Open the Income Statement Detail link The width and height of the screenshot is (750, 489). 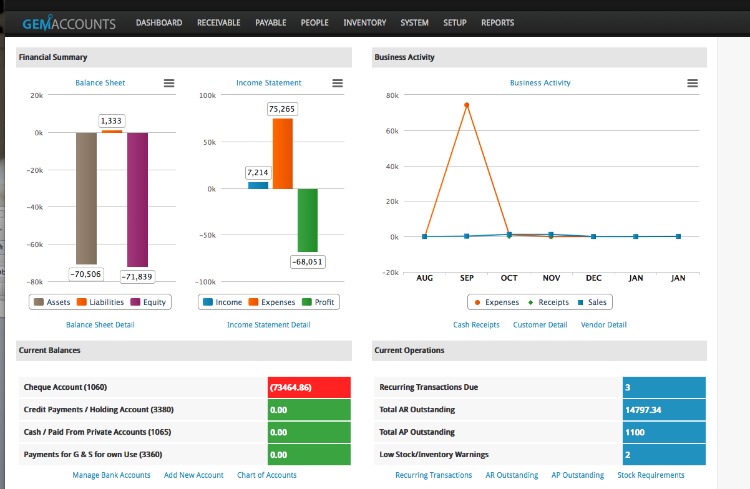pyautogui.click(x=268, y=324)
